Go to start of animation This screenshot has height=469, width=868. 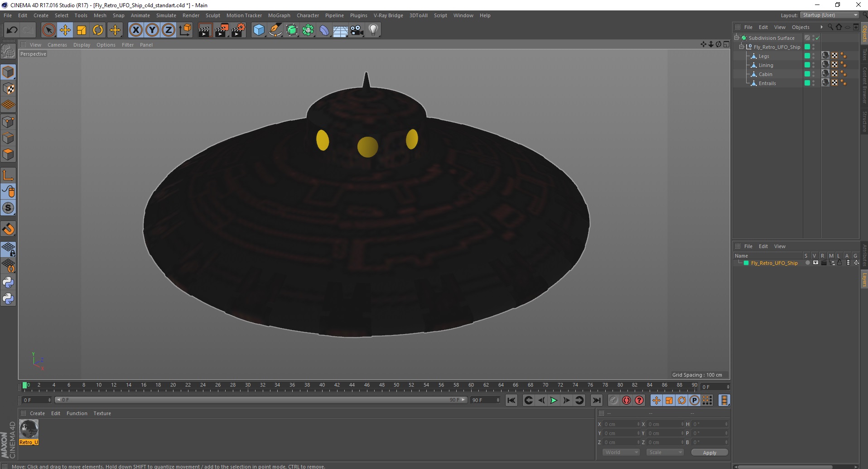click(511, 400)
